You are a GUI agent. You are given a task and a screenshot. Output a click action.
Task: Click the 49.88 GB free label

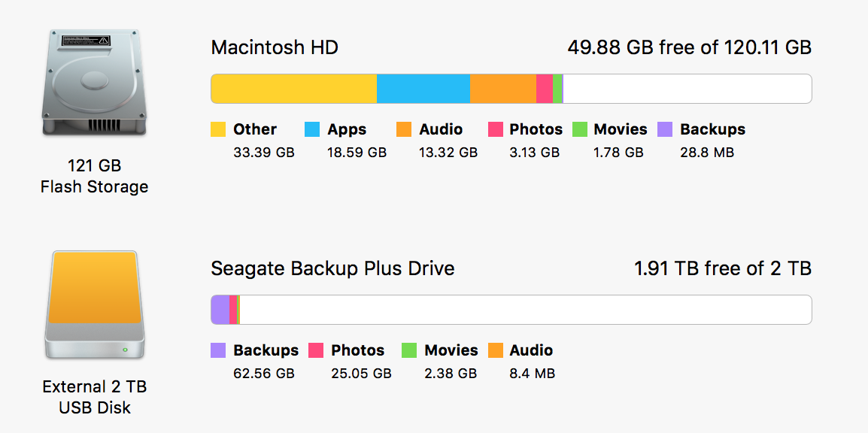coord(689,47)
